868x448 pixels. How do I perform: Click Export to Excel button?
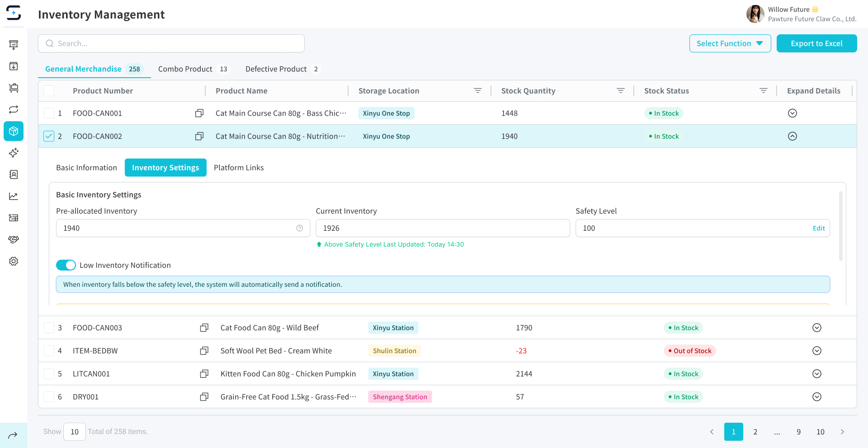(816, 43)
